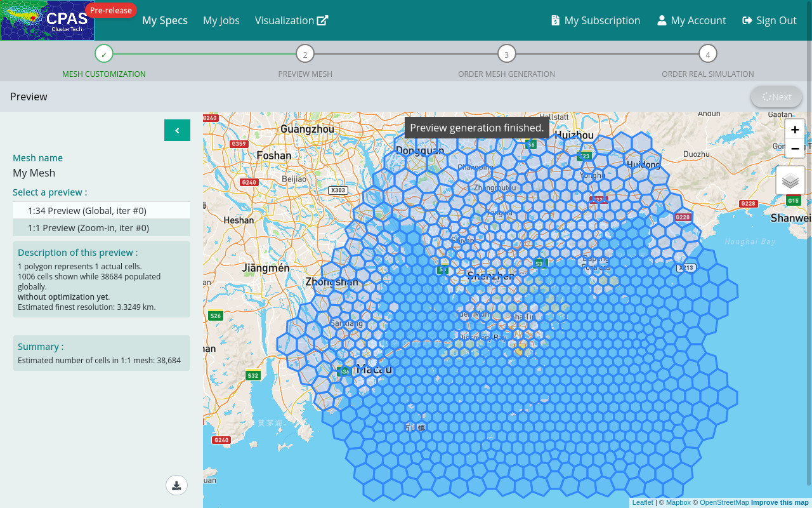This screenshot has height=508, width=812.
Task: Download the mesh preview
Action: pyautogui.click(x=176, y=485)
